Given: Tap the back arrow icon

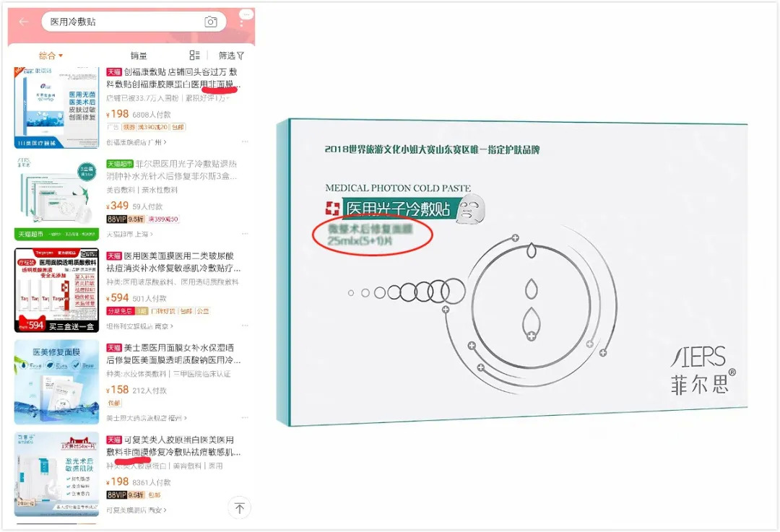Looking at the screenshot, I should coord(23,22).
